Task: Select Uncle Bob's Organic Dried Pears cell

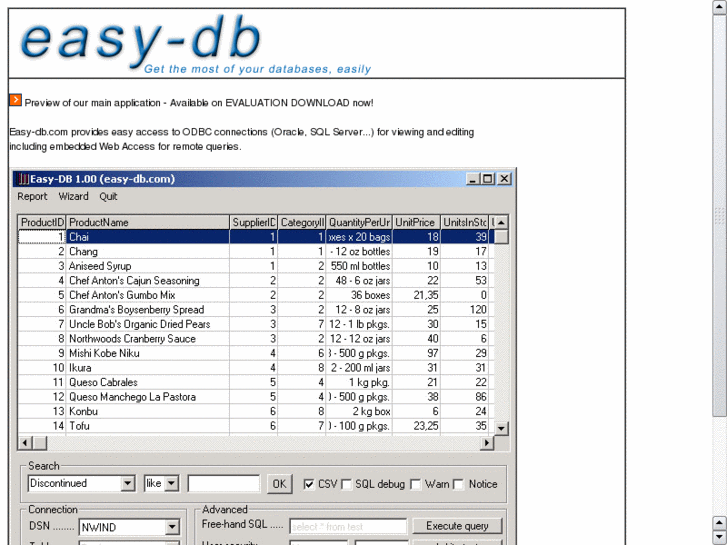Action: 148,324
